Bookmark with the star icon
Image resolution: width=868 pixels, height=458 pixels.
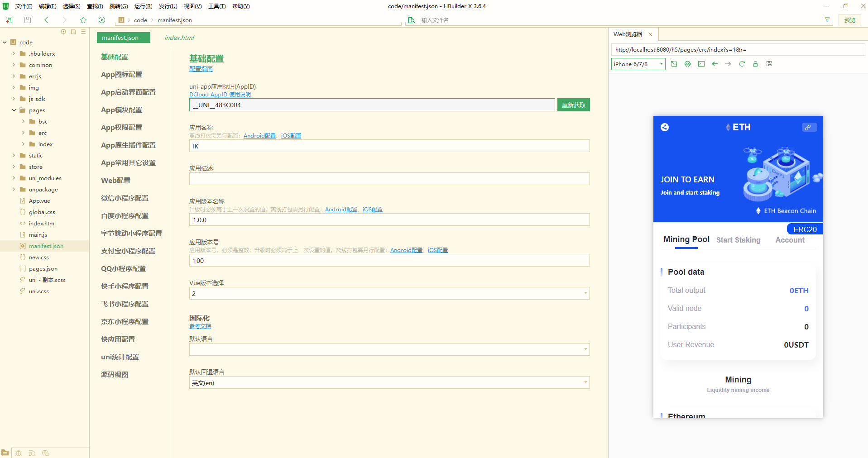[83, 20]
